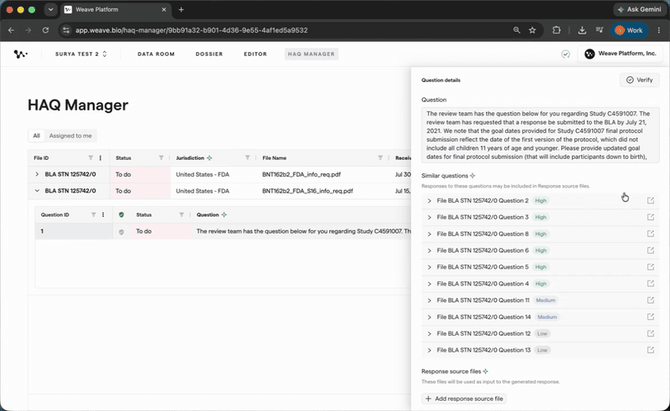
Task: Click the Weave logo icon in the header
Action: pyautogui.click(x=21, y=54)
